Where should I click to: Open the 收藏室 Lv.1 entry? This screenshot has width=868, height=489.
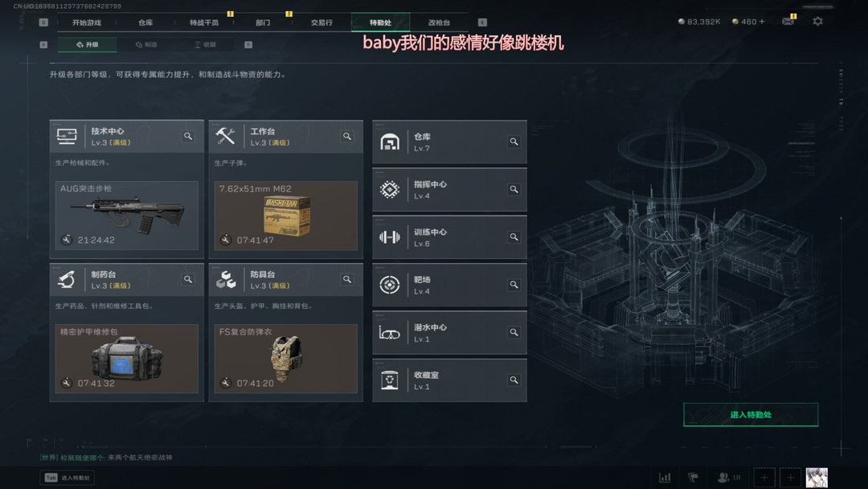(x=449, y=380)
